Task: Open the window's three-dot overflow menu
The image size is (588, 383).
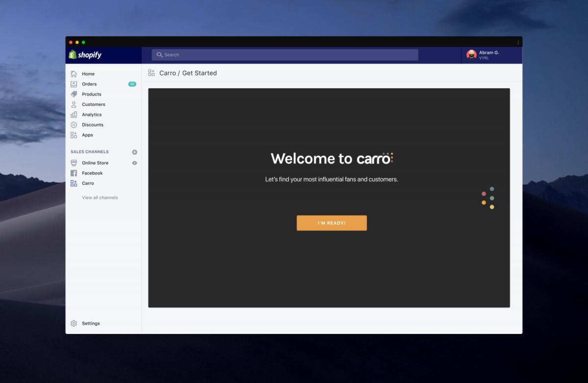Action: pyautogui.click(x=518, y=42)
